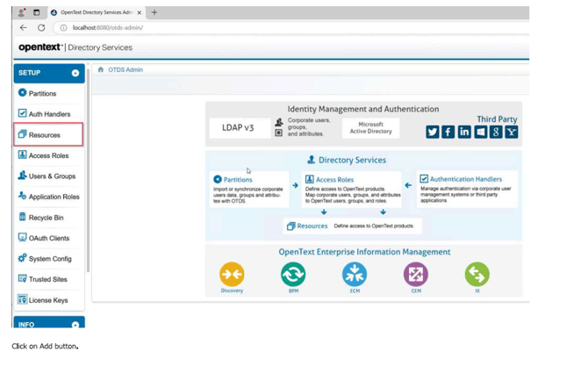Collapse the SETUP section
Screen dimensions: 588x373
pyautogui.click(x=75, y=73)
